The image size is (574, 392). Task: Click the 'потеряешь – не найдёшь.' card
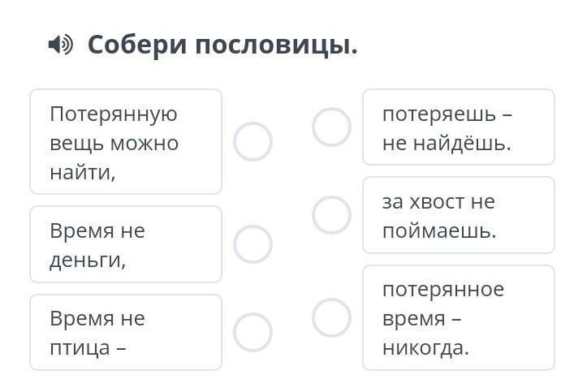tap(459, 127)
